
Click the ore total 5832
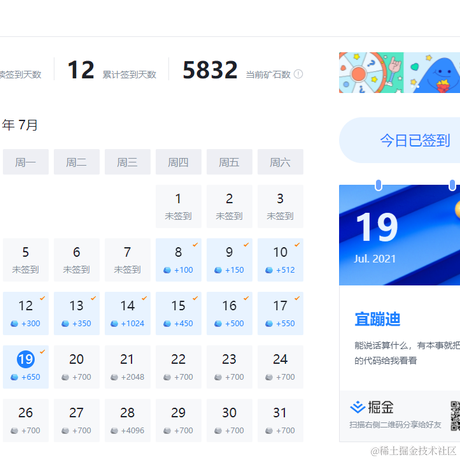click(x=210, y=70)
